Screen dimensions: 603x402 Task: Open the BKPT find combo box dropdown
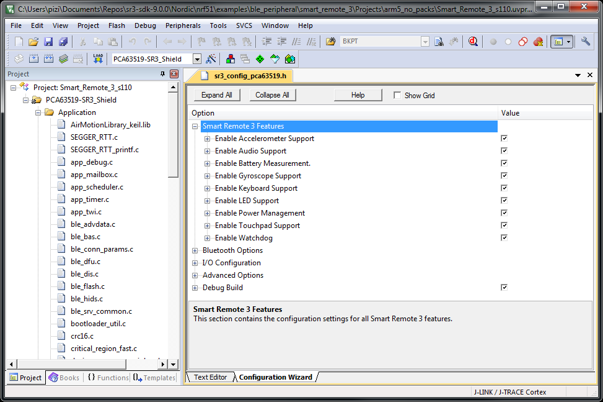425,42
